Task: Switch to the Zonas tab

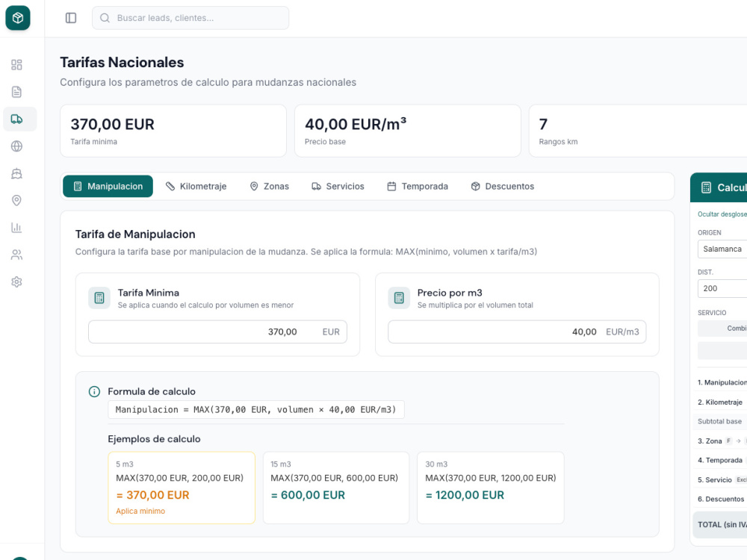Action: click(x=270, y=186)
